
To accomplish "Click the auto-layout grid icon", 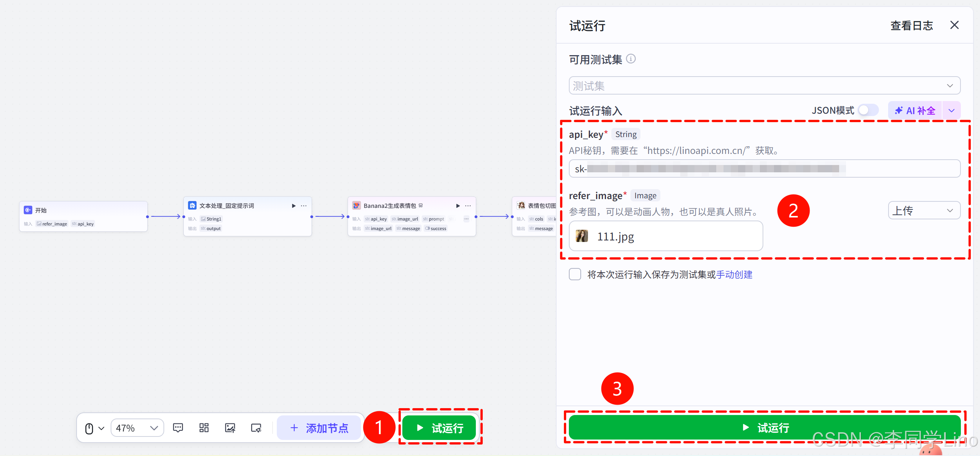I will click(204, 428).
